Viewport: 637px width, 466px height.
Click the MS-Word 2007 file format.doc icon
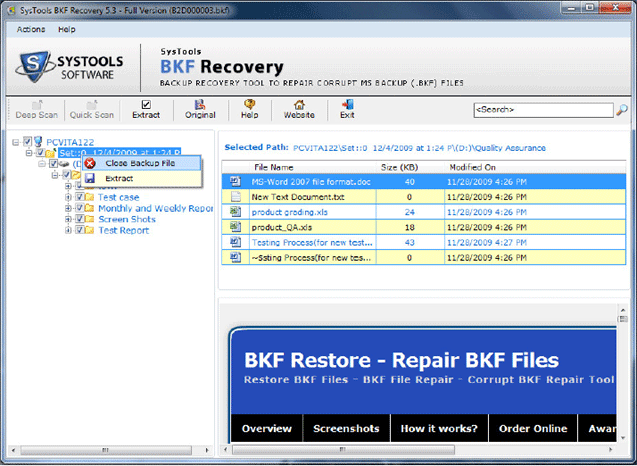coord(235,181)
